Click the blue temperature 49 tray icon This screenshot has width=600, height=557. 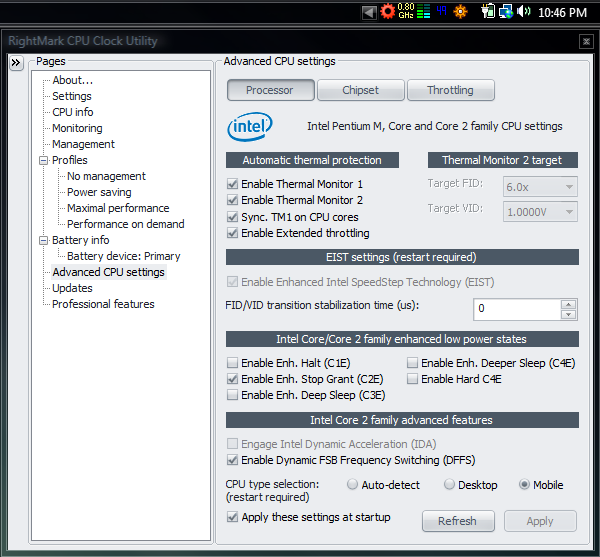441,10
